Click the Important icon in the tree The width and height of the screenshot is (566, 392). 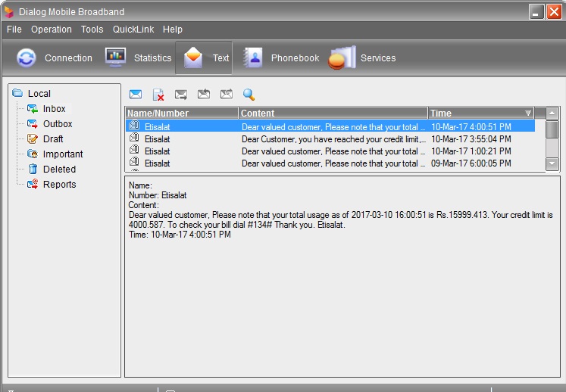(33, 154)
